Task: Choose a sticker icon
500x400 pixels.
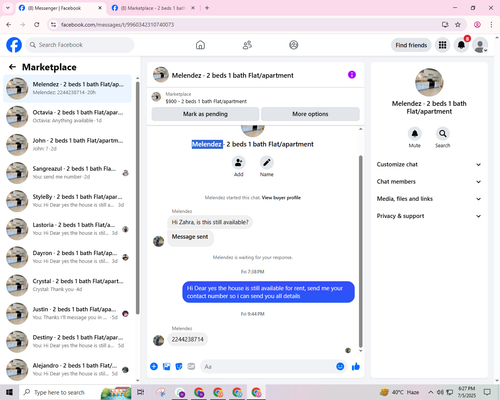Action: (x=179, y=367)
